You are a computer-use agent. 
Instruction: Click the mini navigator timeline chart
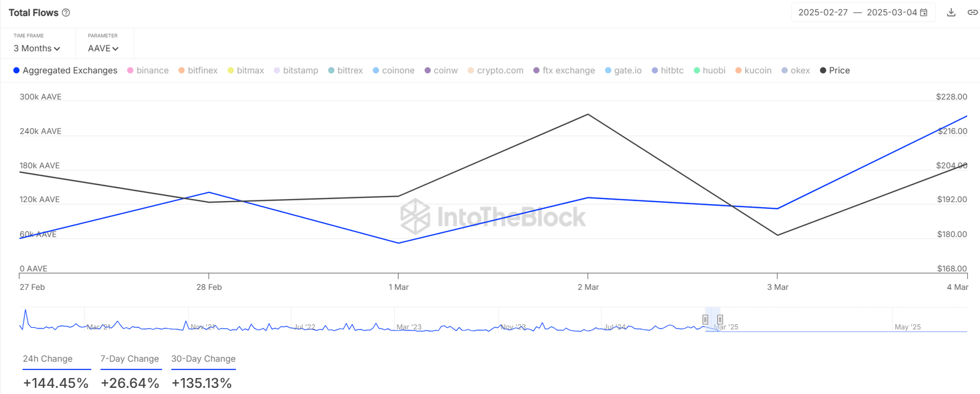click(493, 320)
